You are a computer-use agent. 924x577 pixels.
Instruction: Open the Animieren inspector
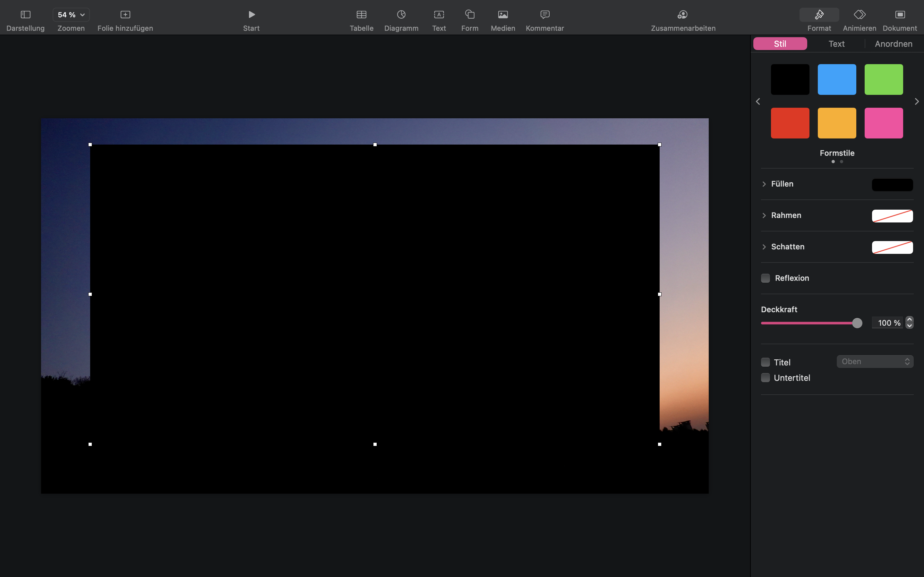tap(859, 15)
